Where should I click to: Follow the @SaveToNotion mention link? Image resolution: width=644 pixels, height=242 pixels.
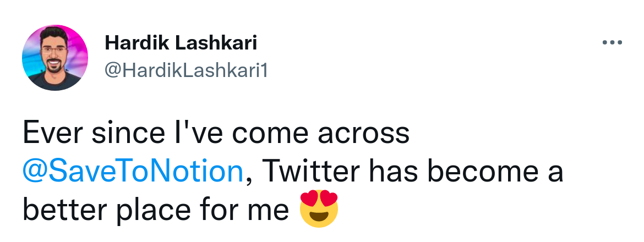coord(134,172)
